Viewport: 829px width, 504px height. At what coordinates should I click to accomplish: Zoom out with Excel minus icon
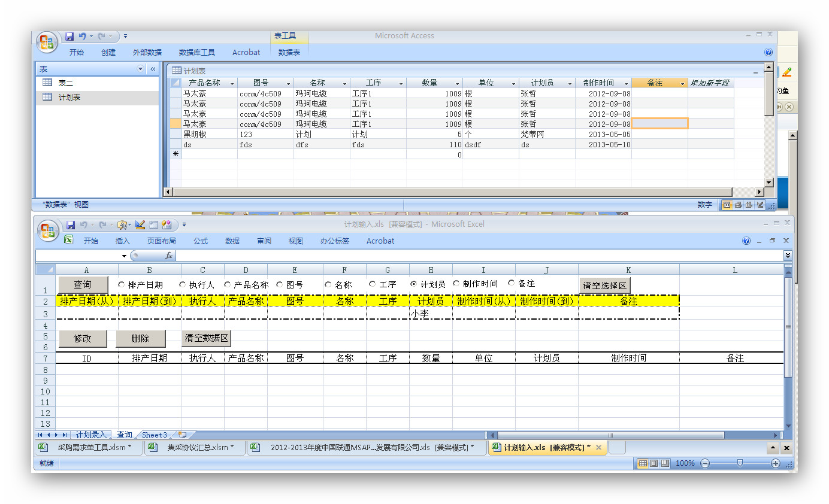(705, 463)
